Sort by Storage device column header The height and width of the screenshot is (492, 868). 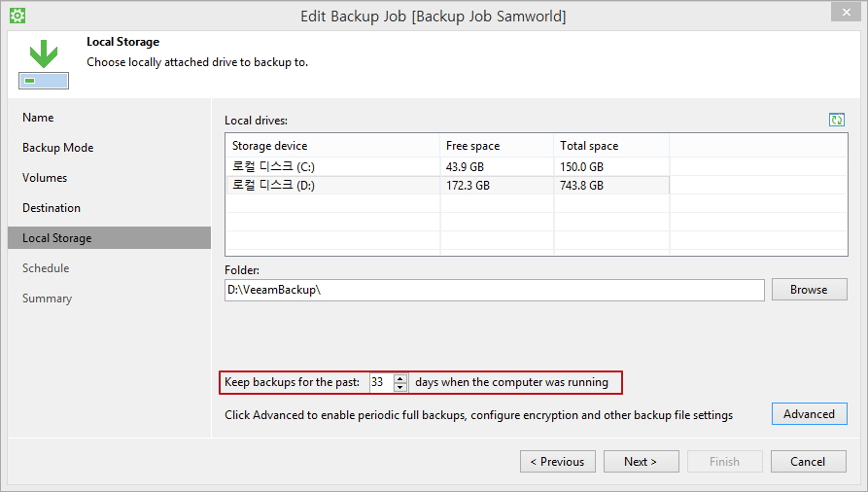pyautogui.click(x=332, y=146)
